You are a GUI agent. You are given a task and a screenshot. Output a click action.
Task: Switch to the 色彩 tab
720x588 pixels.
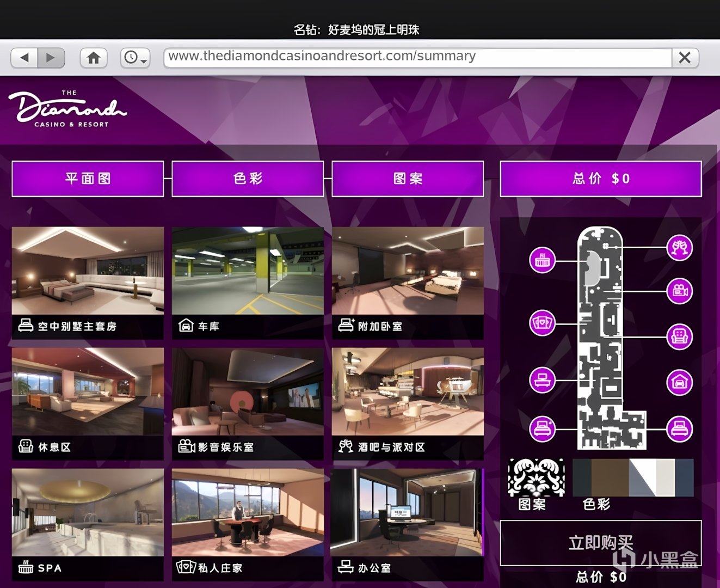248,179
